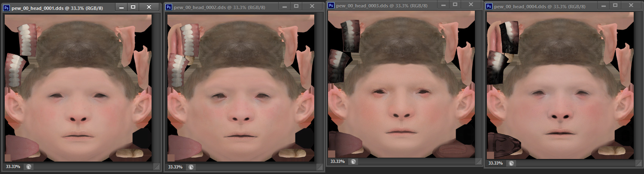Screen dimensions: 644x174
Task: Click Photoshop icon of pew_00_head_0001.dds window
Action: (x=6, y=8)
